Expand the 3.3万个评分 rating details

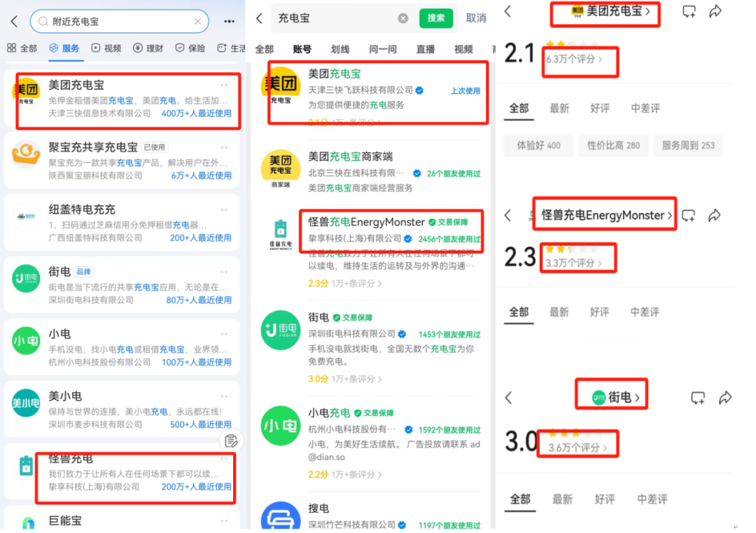(574, 263)
